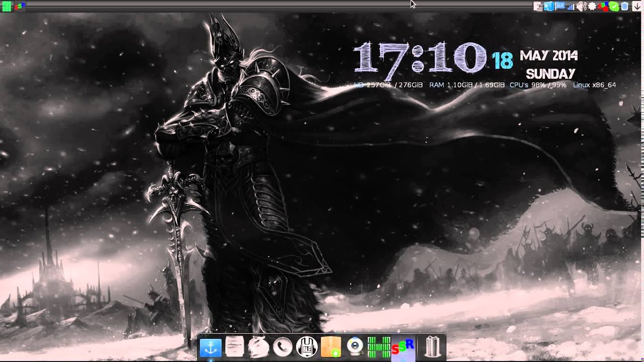Viewport: 644px width, 362px height.
Task: Open the F icon in the system tray
Action: pos(537,7)
